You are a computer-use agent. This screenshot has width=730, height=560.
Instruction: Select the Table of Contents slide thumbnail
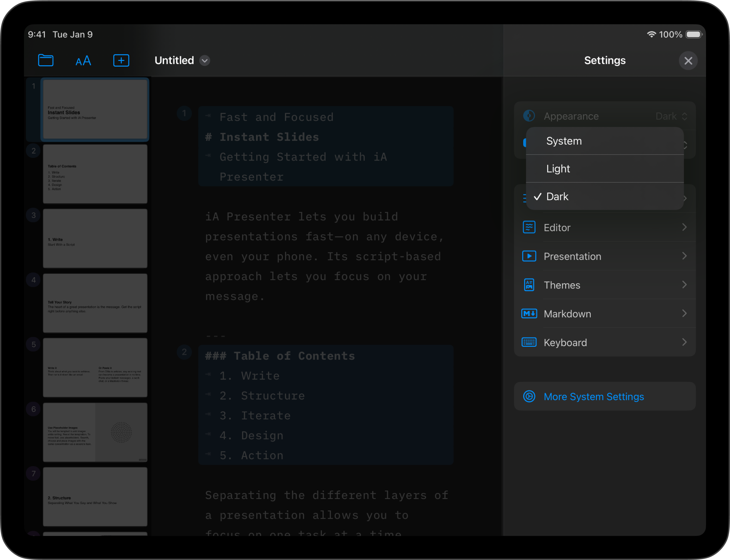[95, 174]
